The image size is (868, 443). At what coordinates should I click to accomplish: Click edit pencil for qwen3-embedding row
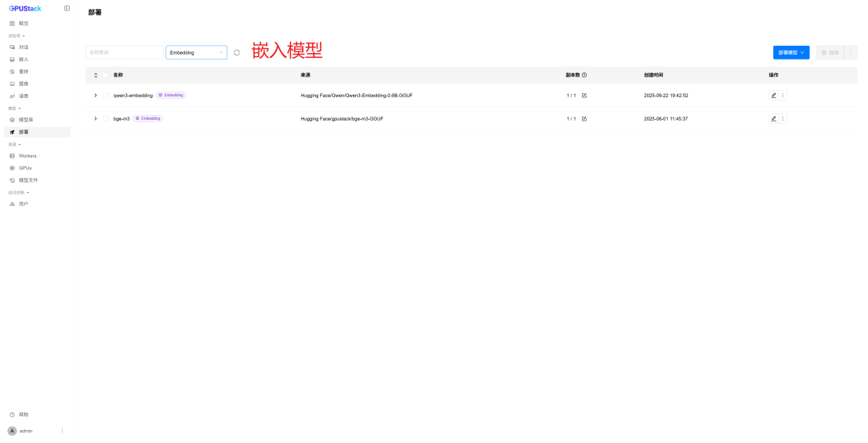(774, 95)
